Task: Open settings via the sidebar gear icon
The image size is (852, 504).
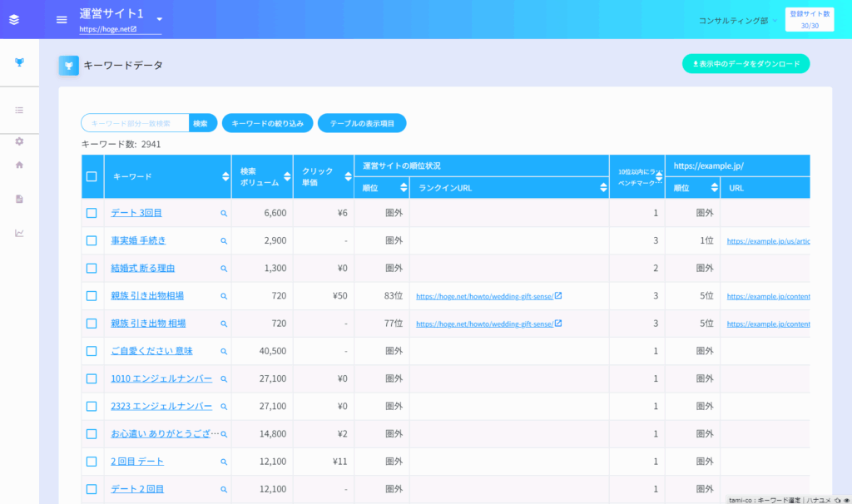Action: point(19,141)
